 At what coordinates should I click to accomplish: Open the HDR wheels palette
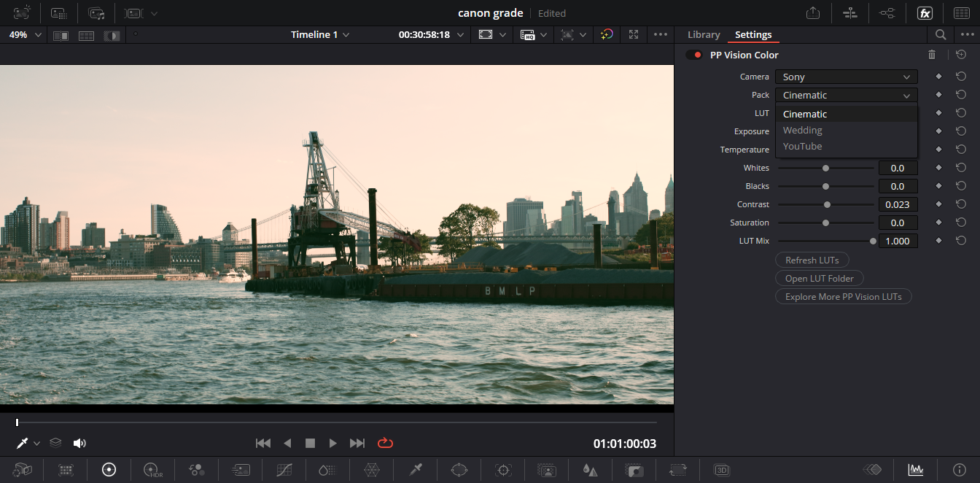point(153,470)
